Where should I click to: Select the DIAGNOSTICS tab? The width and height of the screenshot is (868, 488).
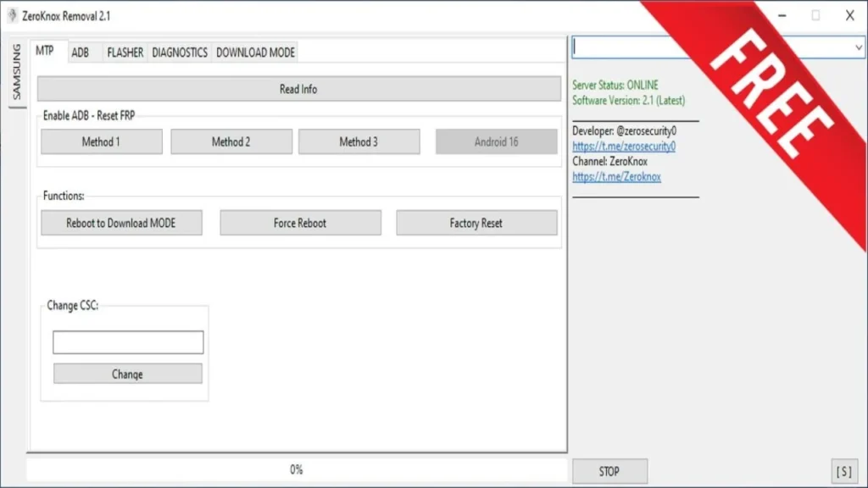click(179, 53)
